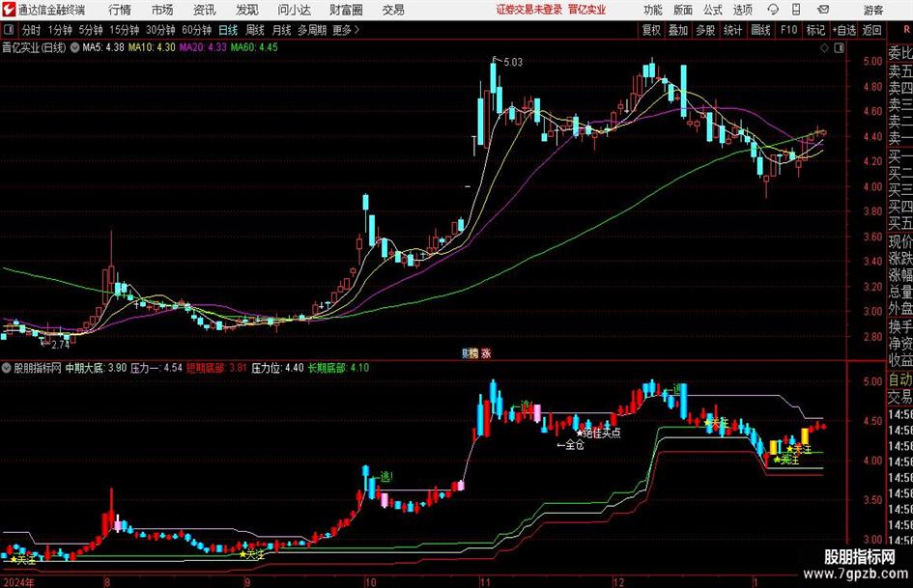Open the 发现 menu
This screenshot has height=588, width=913.
(x=247, y=10)
